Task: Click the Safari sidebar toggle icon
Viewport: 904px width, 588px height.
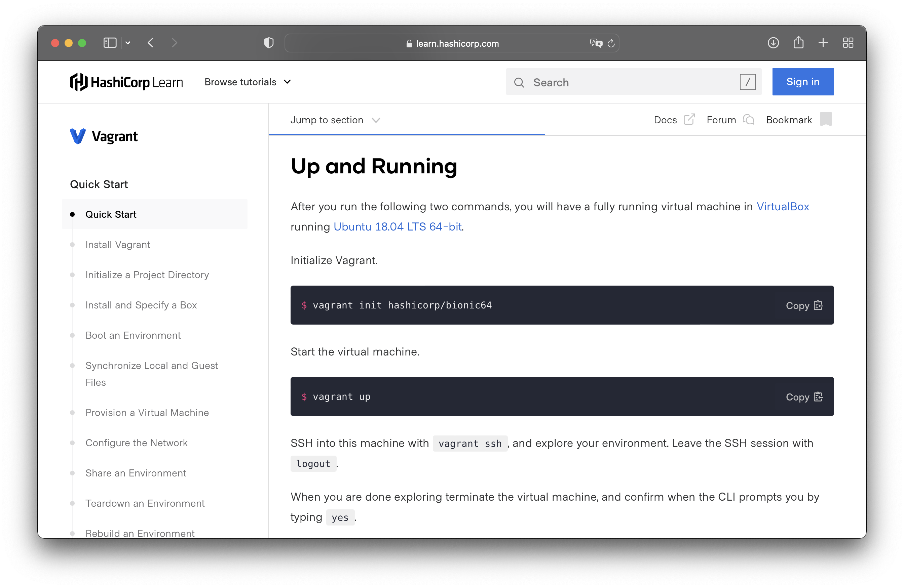Action: (x=110, y=43)
